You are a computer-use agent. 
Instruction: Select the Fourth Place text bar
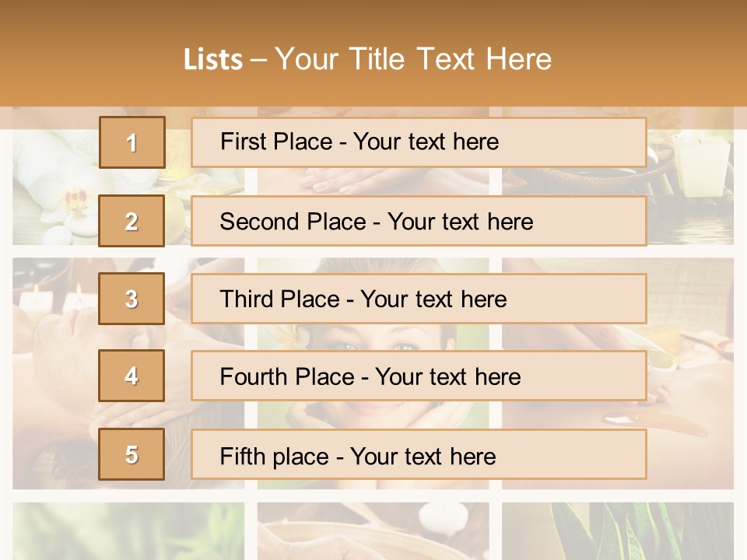tap(419, 376)
